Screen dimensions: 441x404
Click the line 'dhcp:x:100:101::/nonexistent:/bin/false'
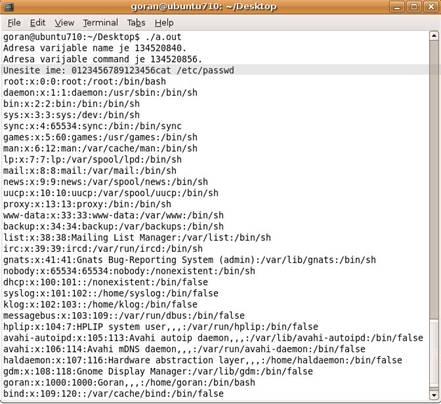[106, 282]
